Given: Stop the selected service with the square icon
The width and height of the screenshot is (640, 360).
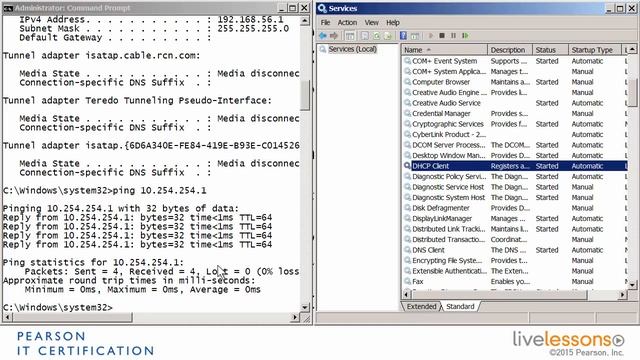Looking at the screenshot, I should (x=442, y=36).
